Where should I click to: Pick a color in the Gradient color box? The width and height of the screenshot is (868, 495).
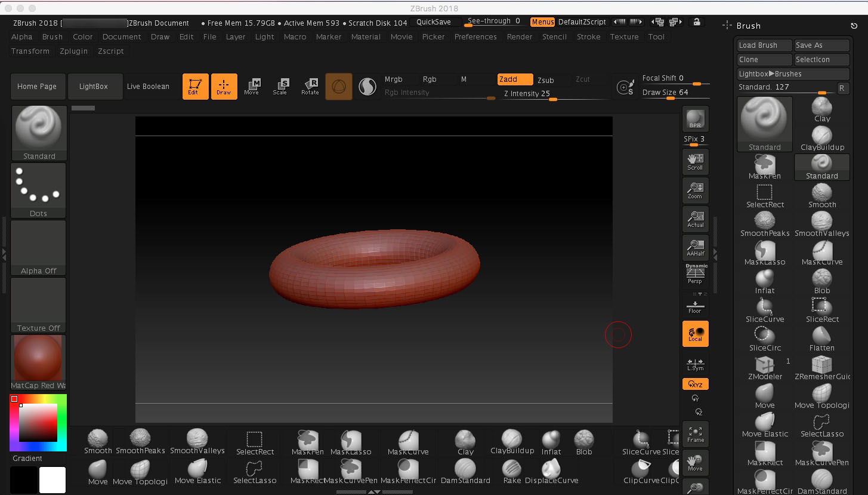coord(38,424)
